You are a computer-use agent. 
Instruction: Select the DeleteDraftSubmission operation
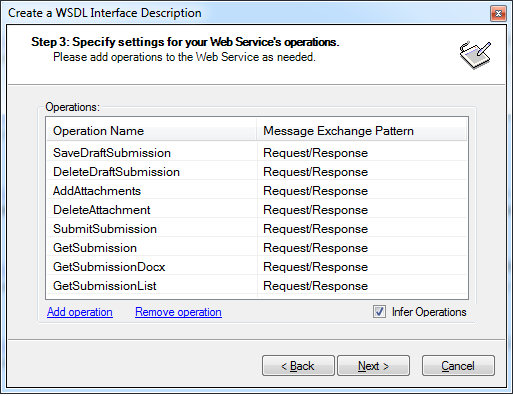(116, 172)
